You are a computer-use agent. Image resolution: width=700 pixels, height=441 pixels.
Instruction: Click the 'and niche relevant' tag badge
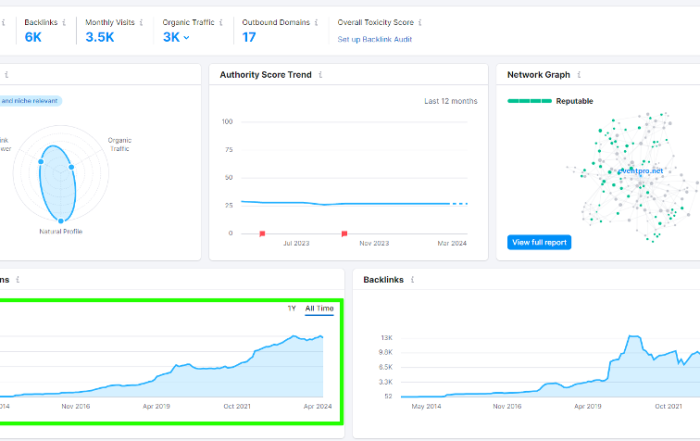click(30, 101)
